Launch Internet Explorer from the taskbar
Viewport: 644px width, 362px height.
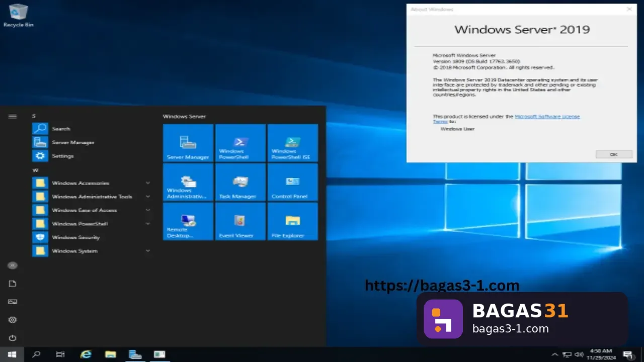click(x=86, y=354)
